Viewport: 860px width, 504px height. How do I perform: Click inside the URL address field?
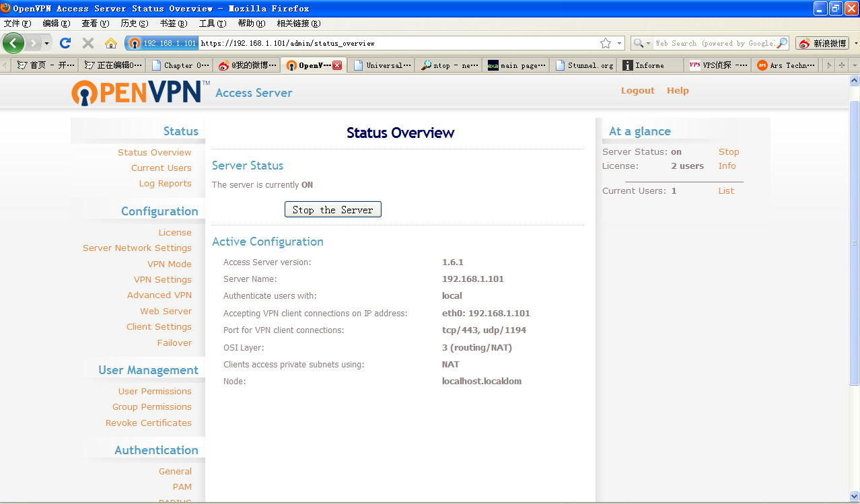pos(397,43)
